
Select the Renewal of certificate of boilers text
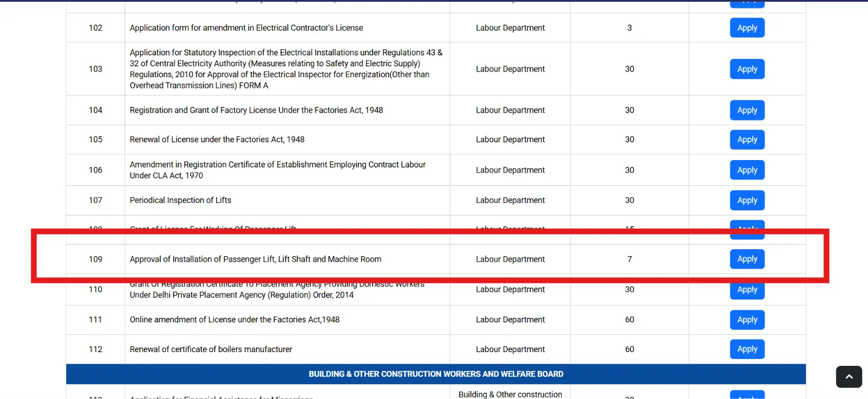(x=211, y=349)
